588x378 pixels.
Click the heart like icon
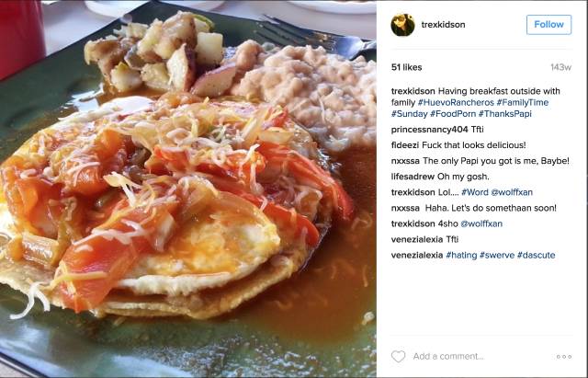(398, 356)
